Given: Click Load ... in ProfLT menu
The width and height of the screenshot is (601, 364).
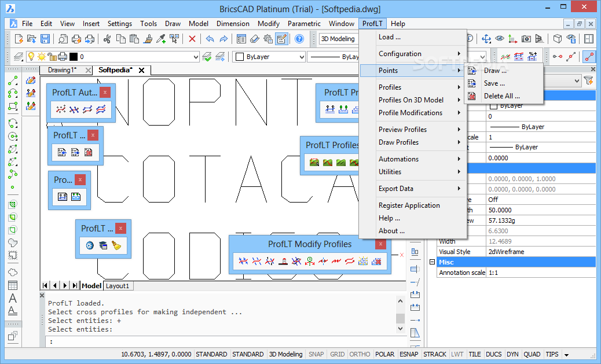Looking at the screenshot, I should point(390,37).
